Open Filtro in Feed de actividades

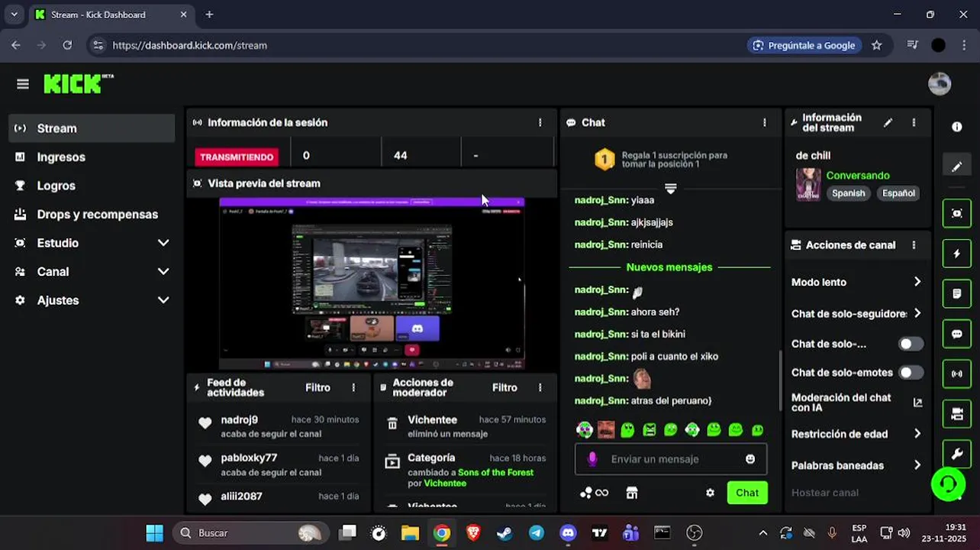(318, 387)
